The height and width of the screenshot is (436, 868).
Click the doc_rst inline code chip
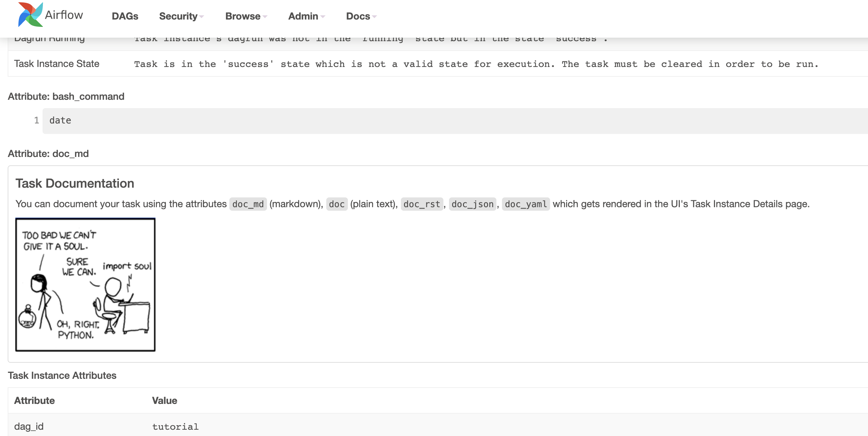point(422,204)
